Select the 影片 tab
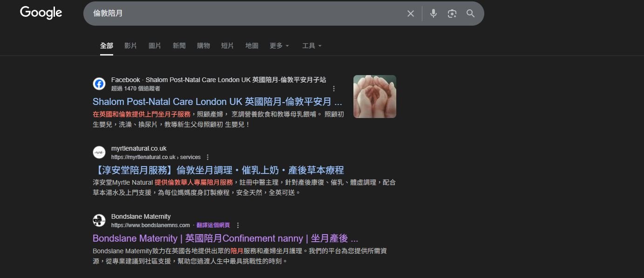Image resolution: width=644 pixels, height=278 pixels. (130, 46)
